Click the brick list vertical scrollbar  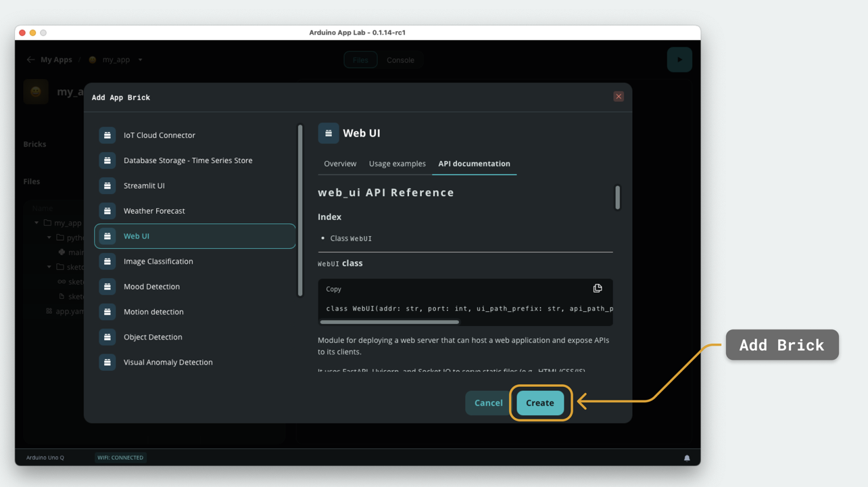click(x=300, y=210)
